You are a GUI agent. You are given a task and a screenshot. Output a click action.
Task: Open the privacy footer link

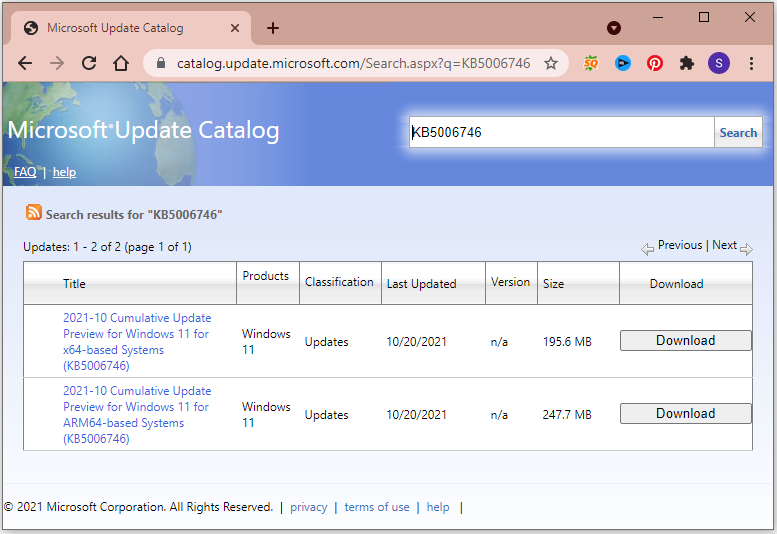click(309, 507)
